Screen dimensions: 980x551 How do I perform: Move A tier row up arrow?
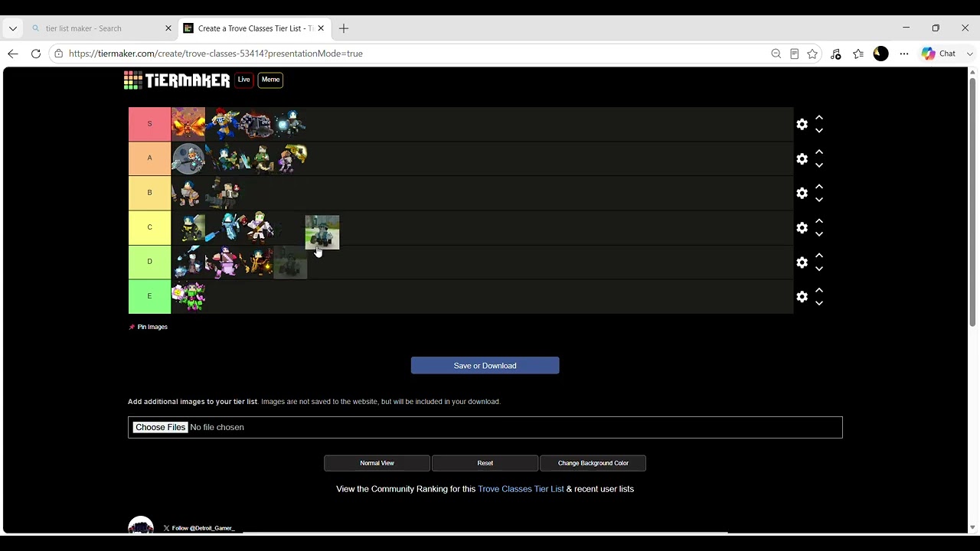pos(819,152)
